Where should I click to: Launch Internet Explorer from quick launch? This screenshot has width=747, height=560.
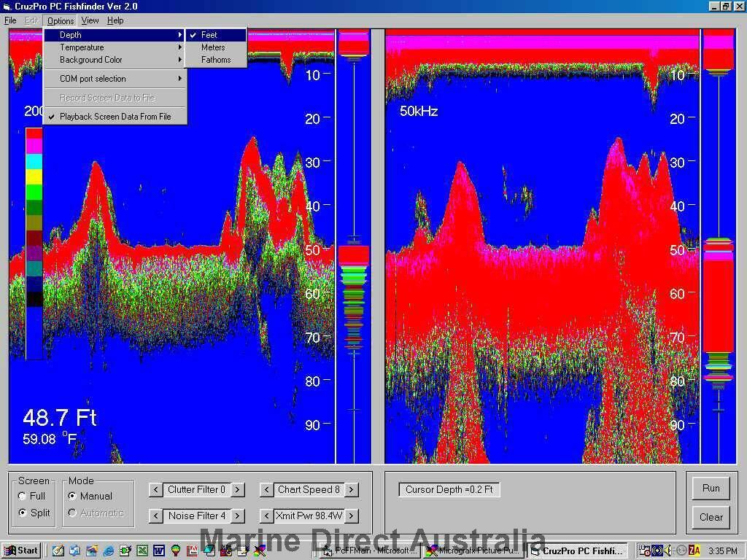tap(109, 551)
